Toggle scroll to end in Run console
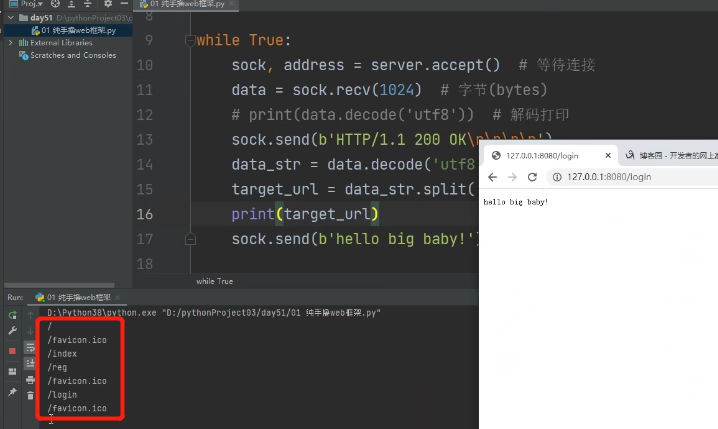 tap(30, 364)
